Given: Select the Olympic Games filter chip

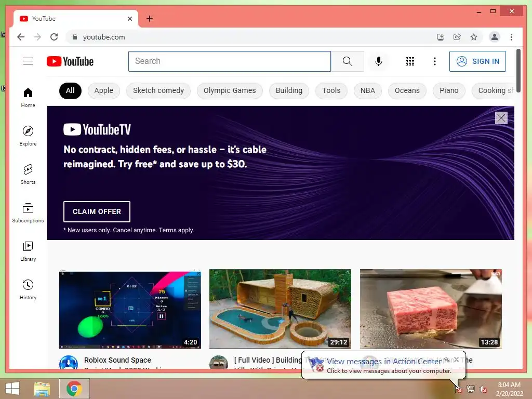Looking at the screenshot, I should coord(230,90).
